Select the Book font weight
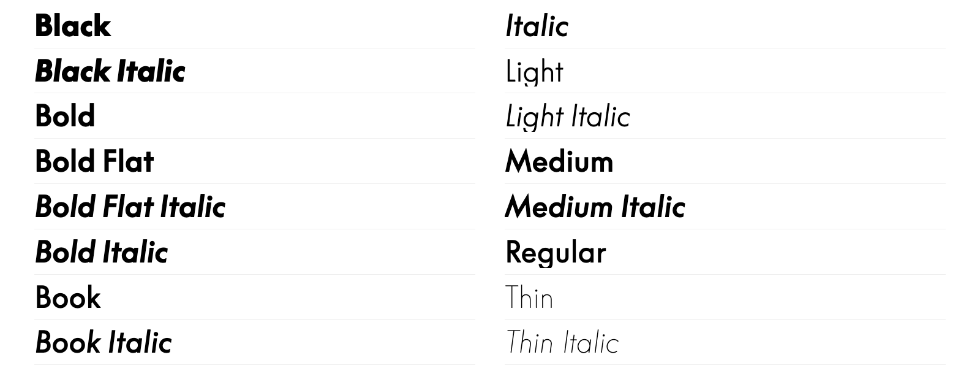The image size is (980, 368). [68, 297]
